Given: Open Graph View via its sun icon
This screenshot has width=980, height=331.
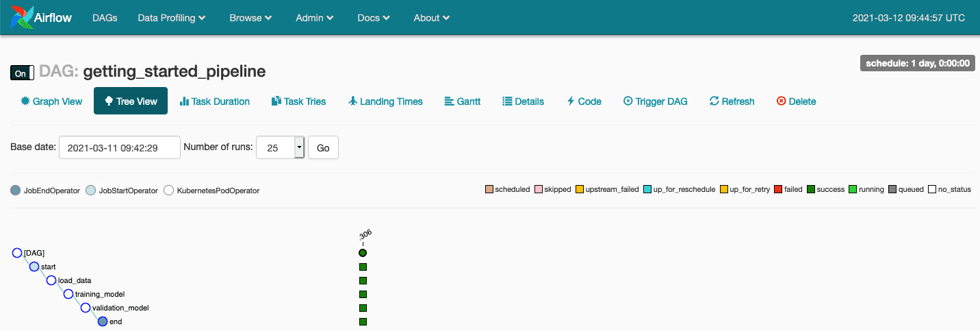Looking at the screenshot, I should pos(26,101).
